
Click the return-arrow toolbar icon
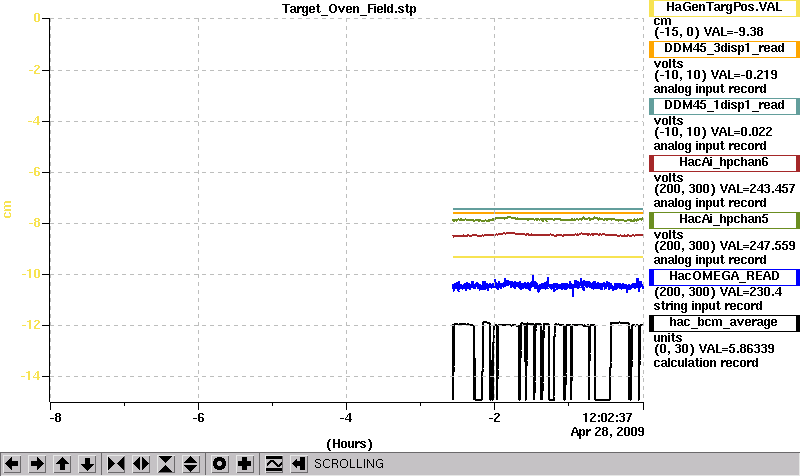[x=299, y=464]
